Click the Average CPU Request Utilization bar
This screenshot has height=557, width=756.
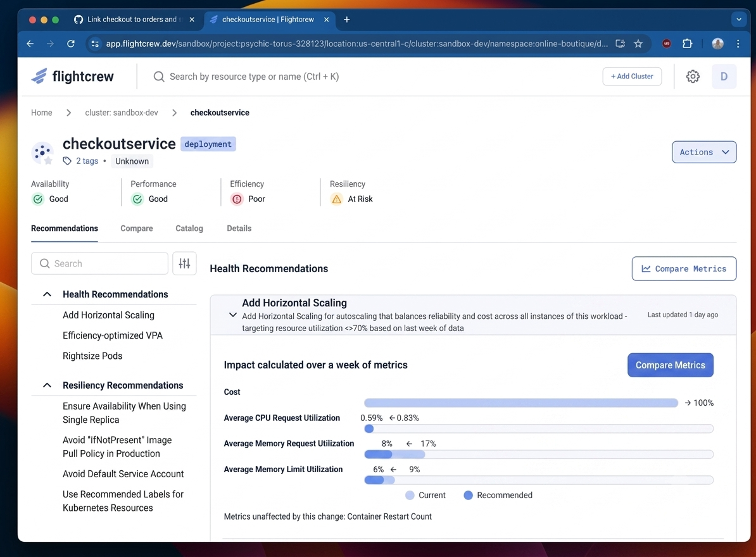click(x=539, y=429)
